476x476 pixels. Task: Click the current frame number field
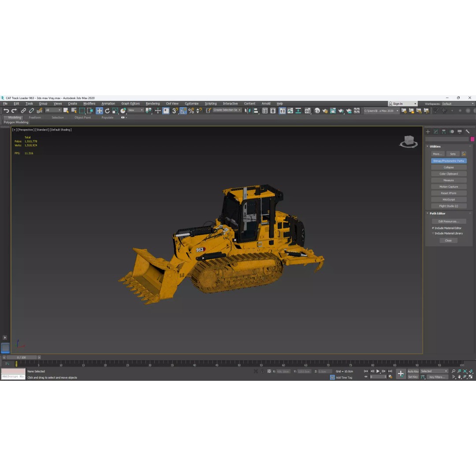tap(377, 377)
